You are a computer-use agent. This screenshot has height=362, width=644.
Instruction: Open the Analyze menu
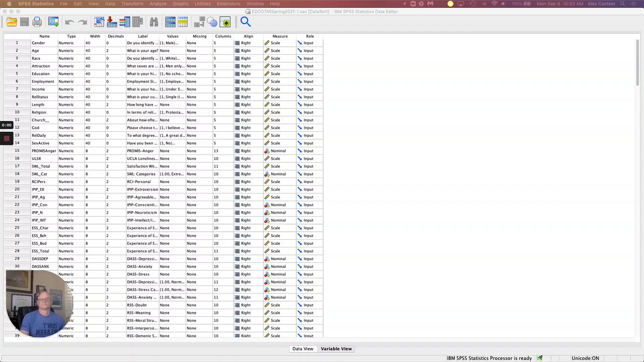tap(158, 4)
